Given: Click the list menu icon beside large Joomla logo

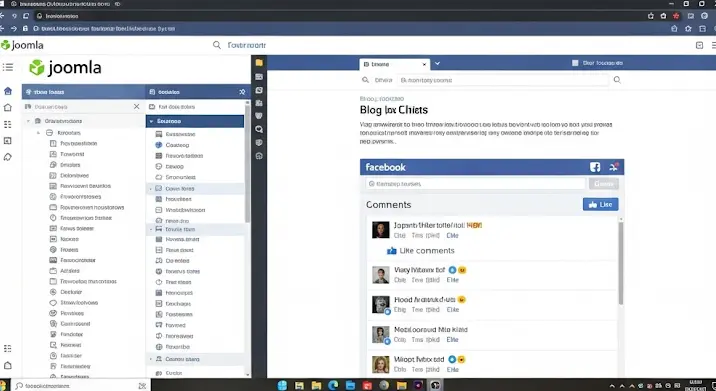Looking at the screenshot, I should point(8,68).
